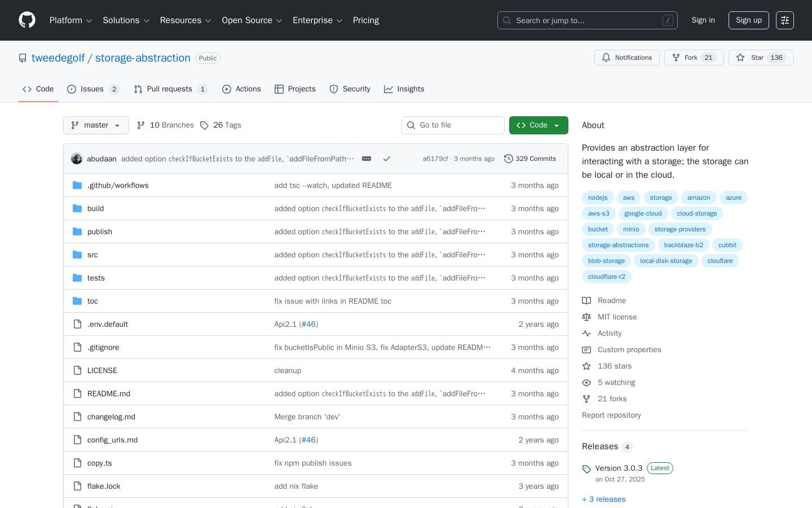Click the commit history icon showing 329 Commits
The width and height of the screenshot is (812, 508).
[x=509, y=159]
